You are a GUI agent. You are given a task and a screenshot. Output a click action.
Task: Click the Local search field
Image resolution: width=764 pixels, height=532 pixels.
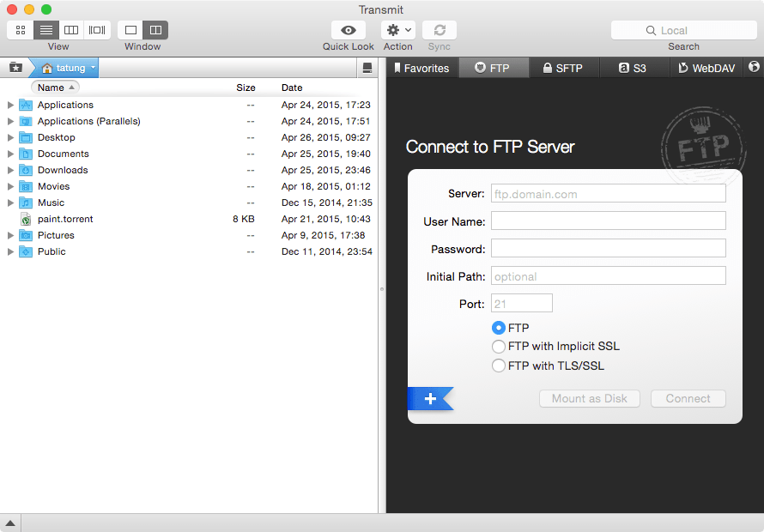[x=683, y=30]
